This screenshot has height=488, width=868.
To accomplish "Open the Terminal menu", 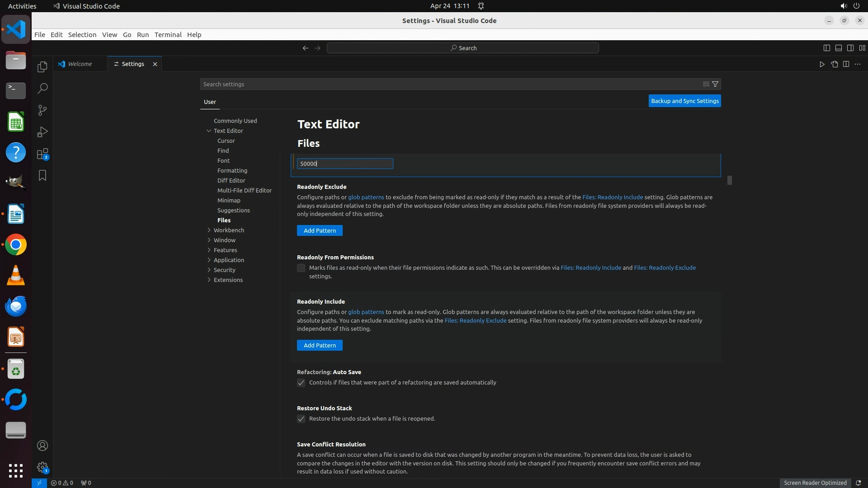I will tap(168, 35).
